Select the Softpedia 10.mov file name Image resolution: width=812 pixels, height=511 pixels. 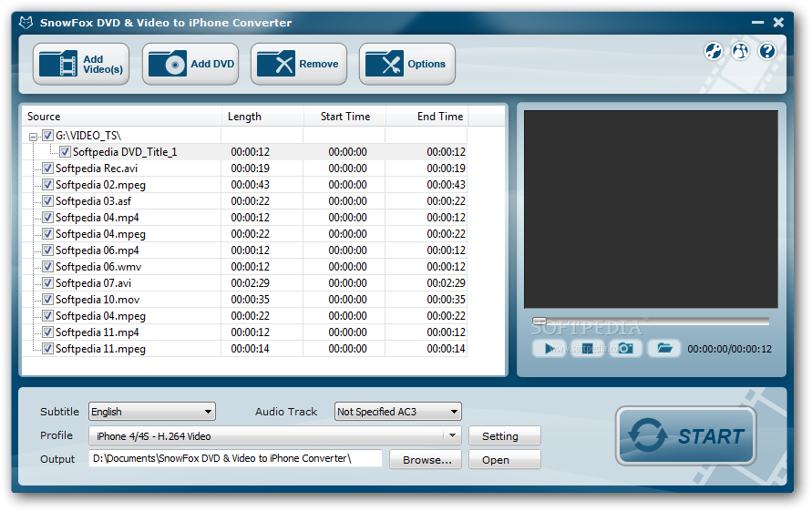click(98, 300)
